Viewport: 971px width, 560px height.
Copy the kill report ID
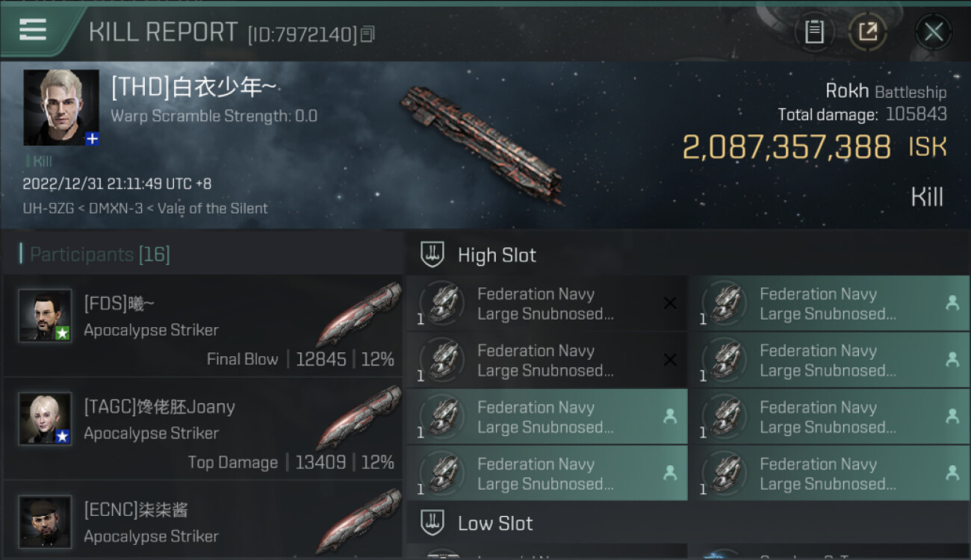367,34
